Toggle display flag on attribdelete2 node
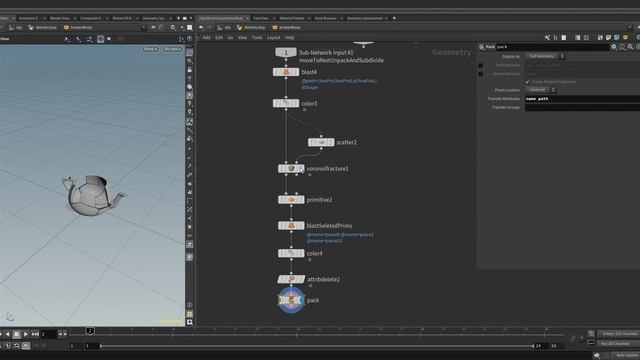Viewport: 640px width, 360px height. tap(302, 280)
